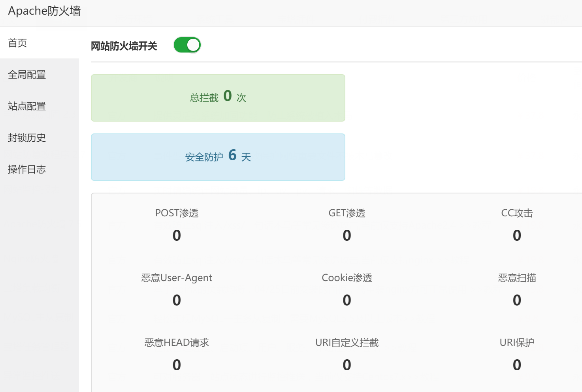Click the count under CC攻击
Image resolution: width=582 pixels, height=392 pixels.
click(x=517, y=236)
